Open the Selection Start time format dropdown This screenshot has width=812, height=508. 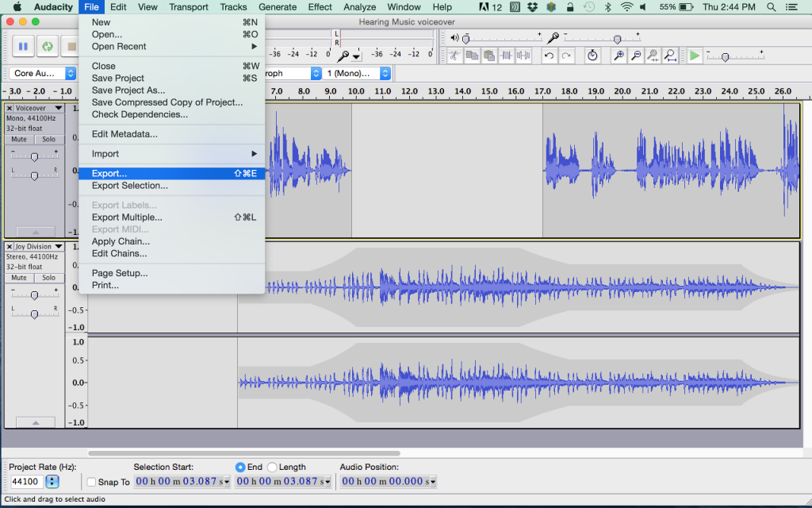click(x=227, y=482)
